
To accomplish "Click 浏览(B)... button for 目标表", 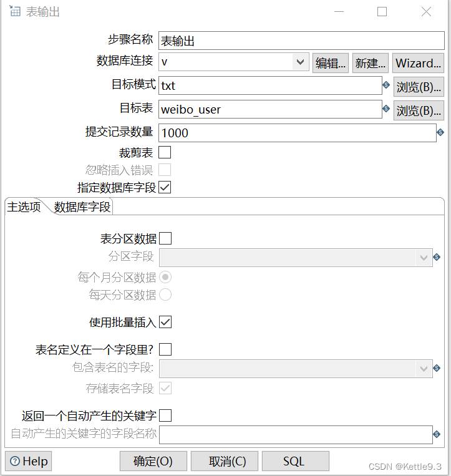I will click(419, 110).
